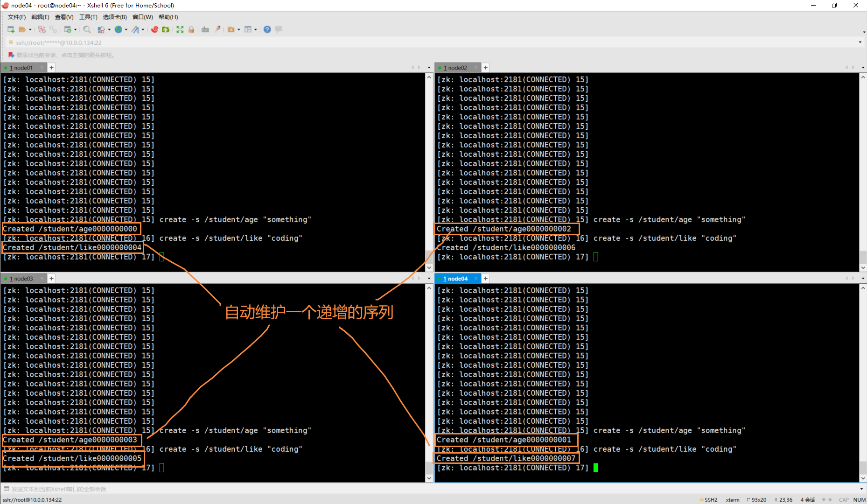
Task: Click the add-session flag icon below address bar
Action: tap(11, 55)
